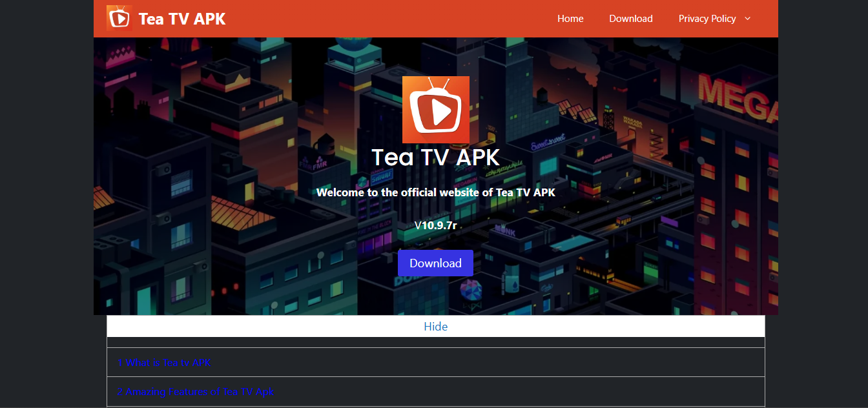
Task: Hide the table of contents
Action: pos(436,327)
